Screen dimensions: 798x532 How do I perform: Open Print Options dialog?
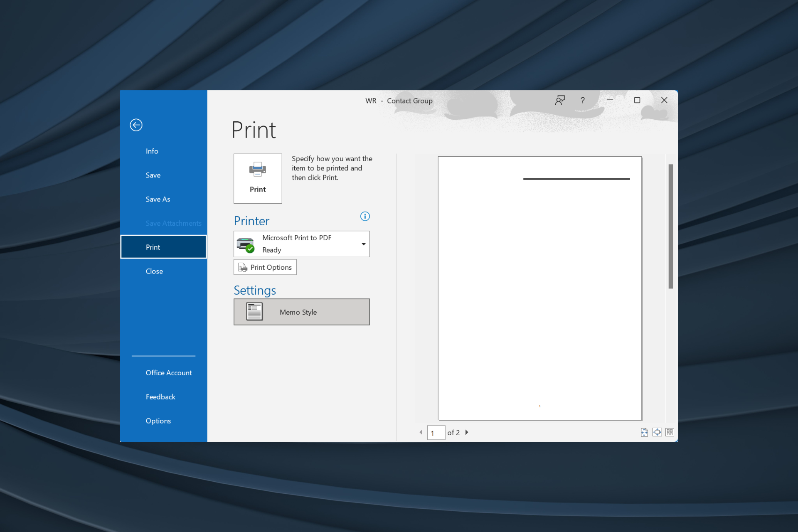click(265, 267)
